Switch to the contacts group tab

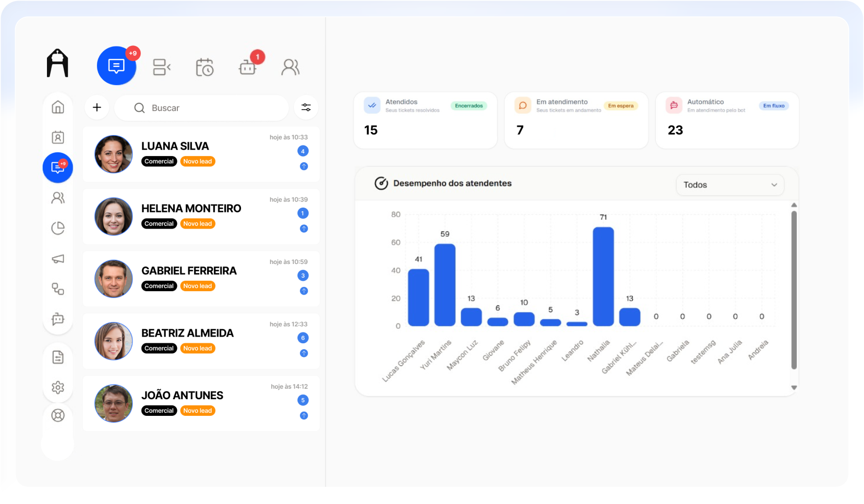(291, 67)
